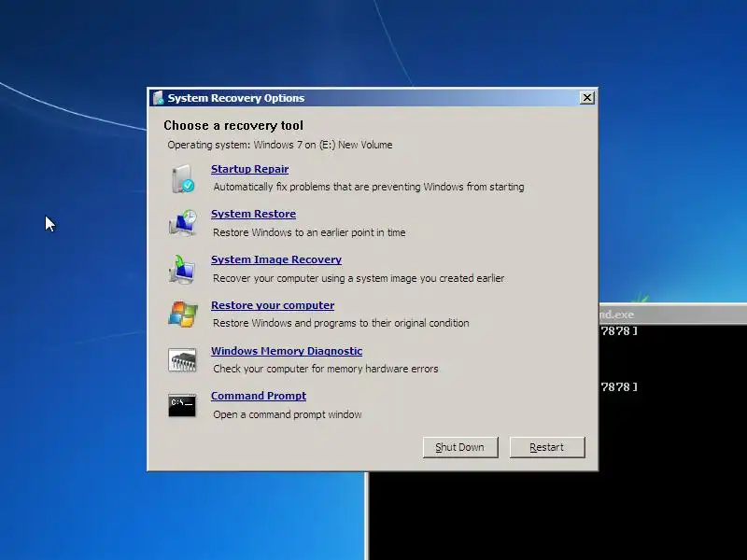The image size is (747, 560).
Task: Click the Windows flag Restore your computer icon
Action: click(x=182, y=314)
